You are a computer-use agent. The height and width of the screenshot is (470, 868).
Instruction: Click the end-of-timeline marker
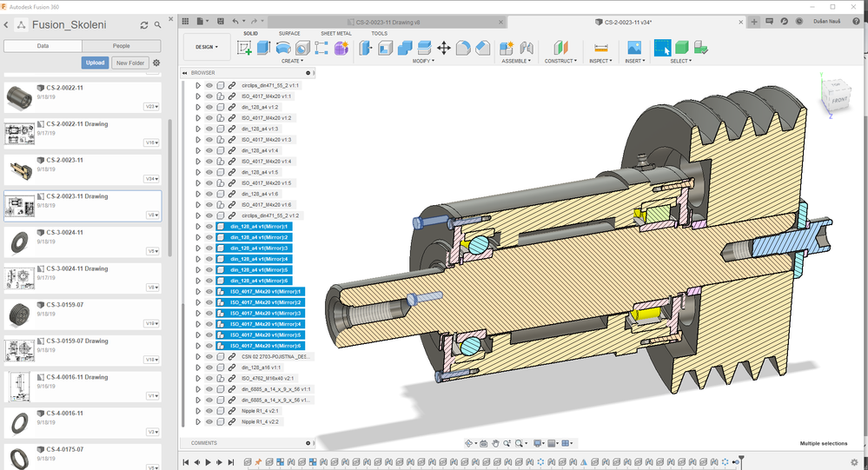(740, 460)
